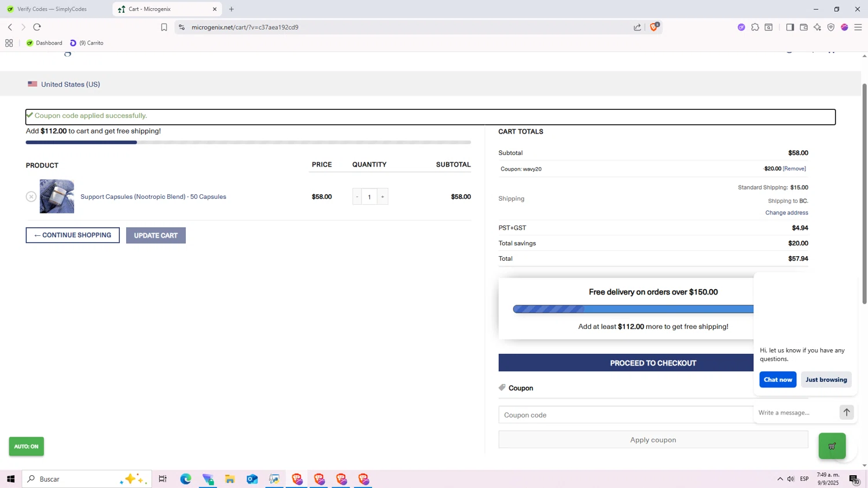
Task: Click the free shipping progress bar in cart
Action: pos(248,142)
